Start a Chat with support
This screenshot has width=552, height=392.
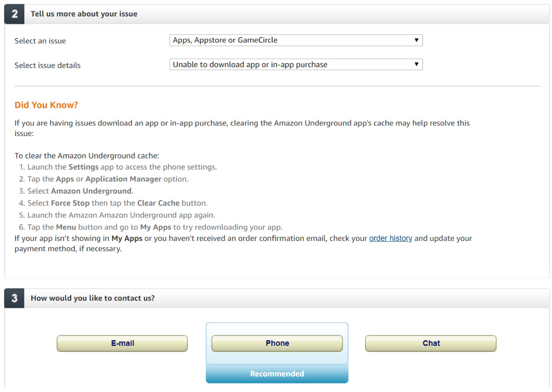430,343
